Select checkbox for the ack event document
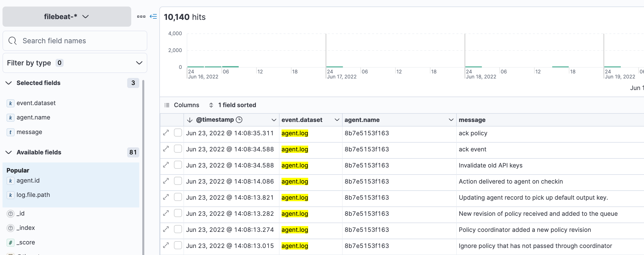This screenshot has width=644, height=255. [178, 149]
